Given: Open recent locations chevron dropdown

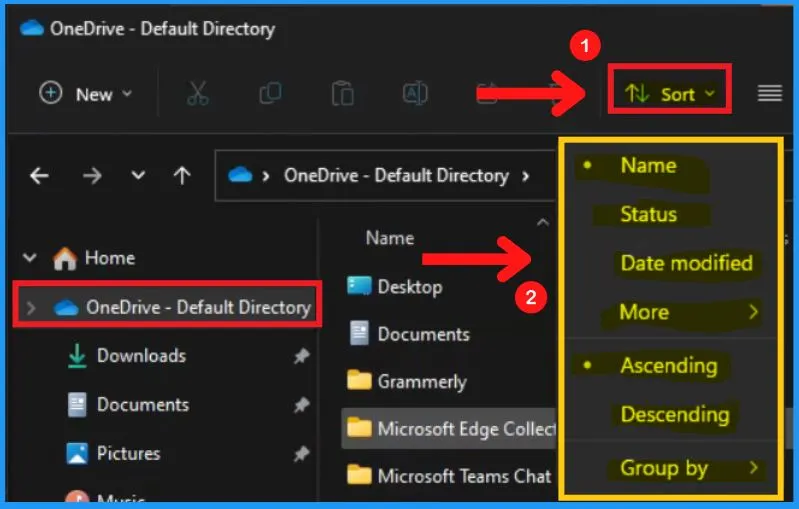Looking at the screenshot, I should tap(138, 176).
